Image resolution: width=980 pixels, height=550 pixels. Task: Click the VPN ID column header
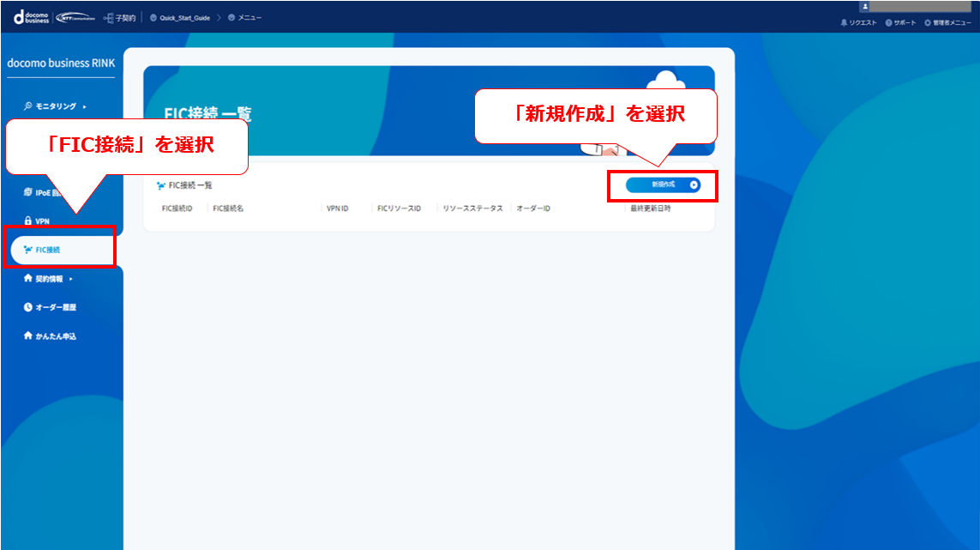pos(338,209)
